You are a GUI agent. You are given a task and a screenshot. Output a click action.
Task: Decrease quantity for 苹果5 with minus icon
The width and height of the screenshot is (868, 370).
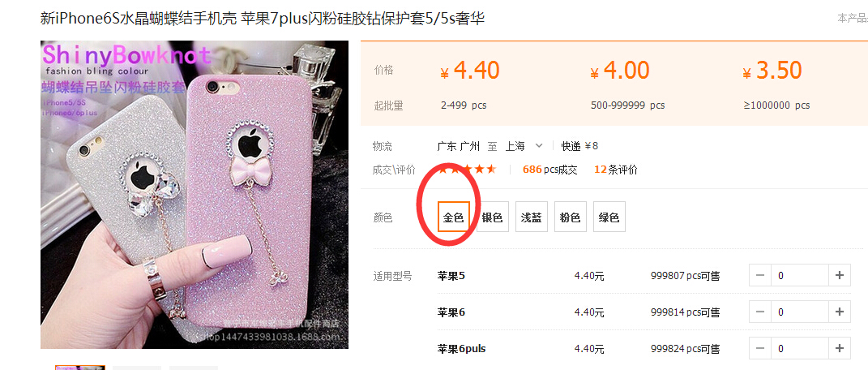pyautogui.click(x=760, y=275)
